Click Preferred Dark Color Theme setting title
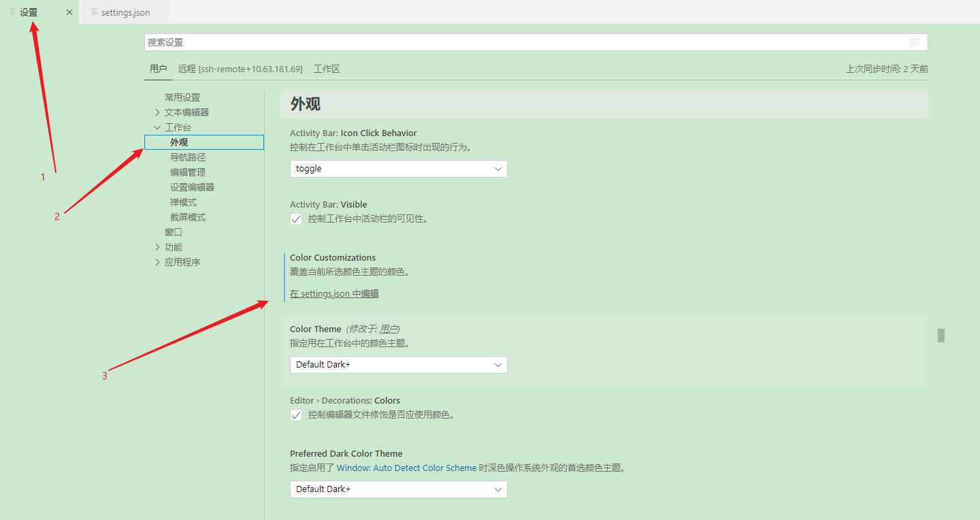 coord(346,454)
